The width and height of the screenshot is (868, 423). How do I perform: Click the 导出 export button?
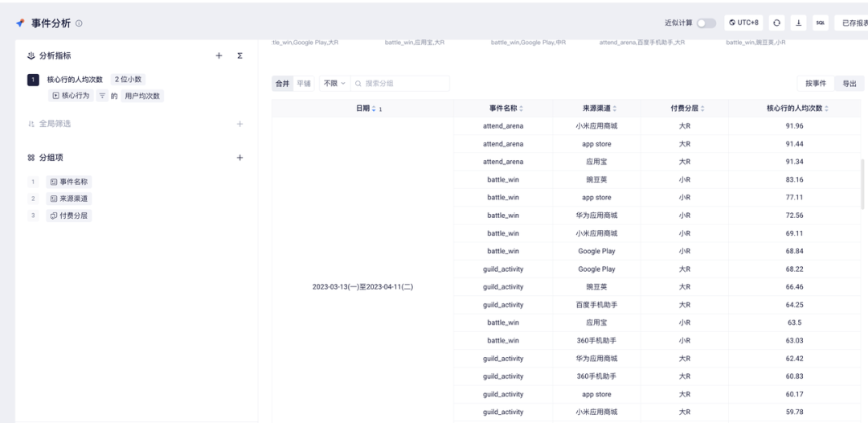(850, 84)
